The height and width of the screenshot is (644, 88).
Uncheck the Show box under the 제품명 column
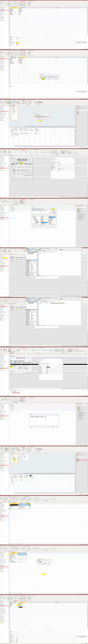point(16,480)
